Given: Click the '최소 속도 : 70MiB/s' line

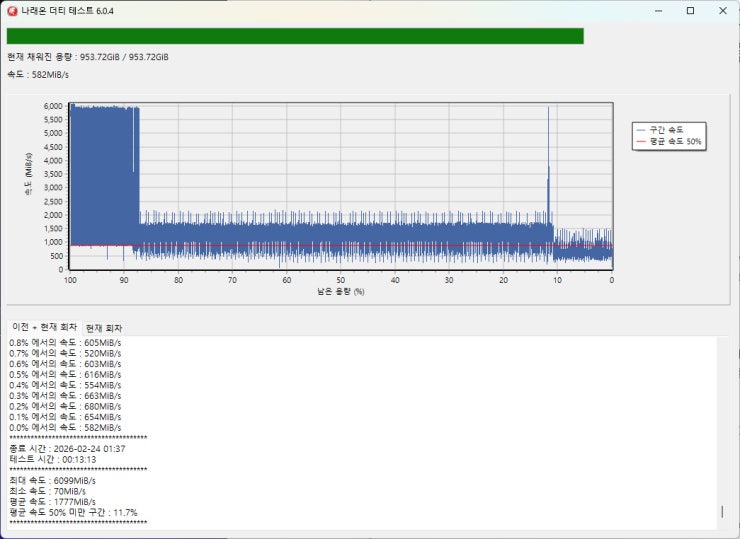Looking at the screenshot, I should [48, 491].
